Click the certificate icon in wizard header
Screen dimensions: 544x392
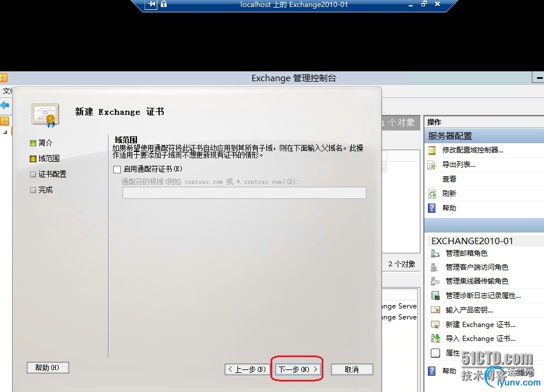45,115
